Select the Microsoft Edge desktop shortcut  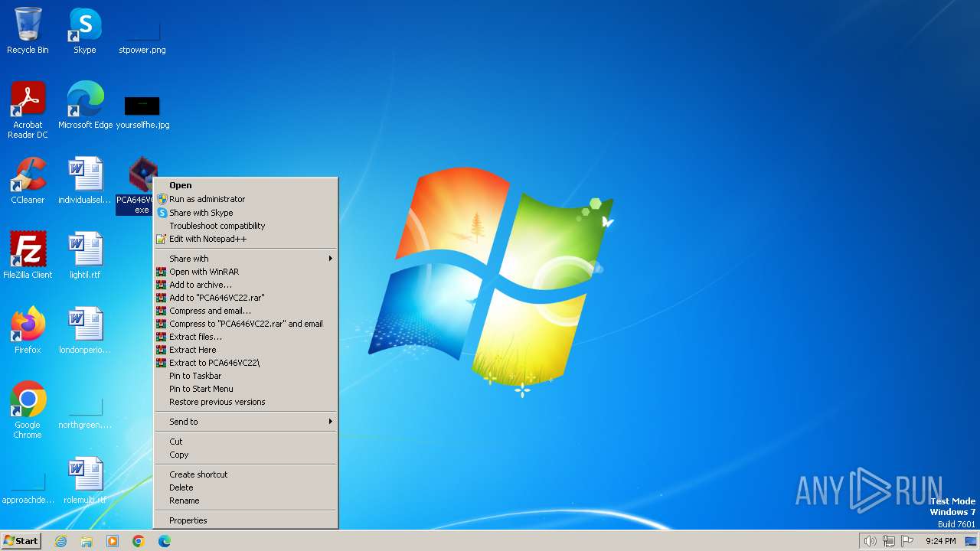point(85,106)
